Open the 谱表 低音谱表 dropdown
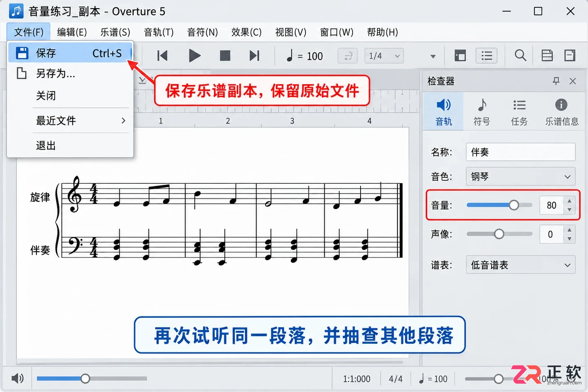The image size is (588, 392). (x=521, y=265)
